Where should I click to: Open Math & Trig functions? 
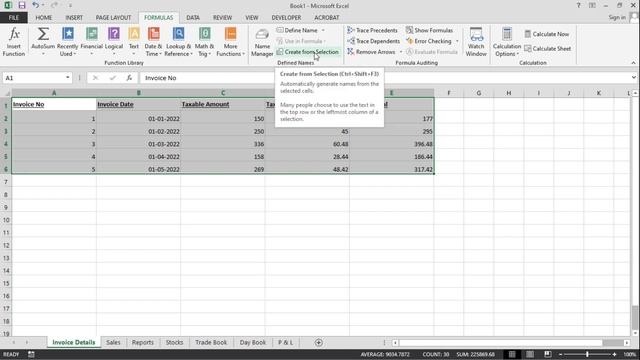tap(204, 42)
